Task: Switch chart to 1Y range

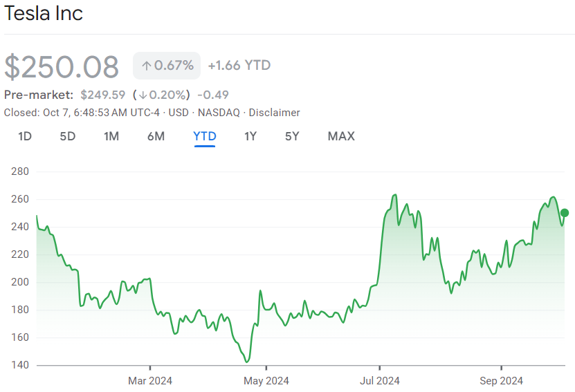Action: click(x=250, y=136)
